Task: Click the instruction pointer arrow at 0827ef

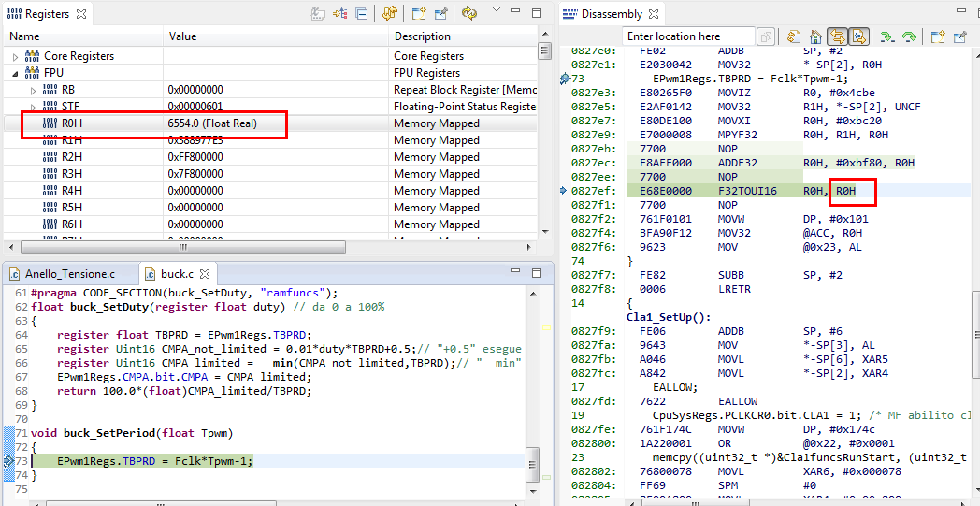Action: [x=565, y=192]
